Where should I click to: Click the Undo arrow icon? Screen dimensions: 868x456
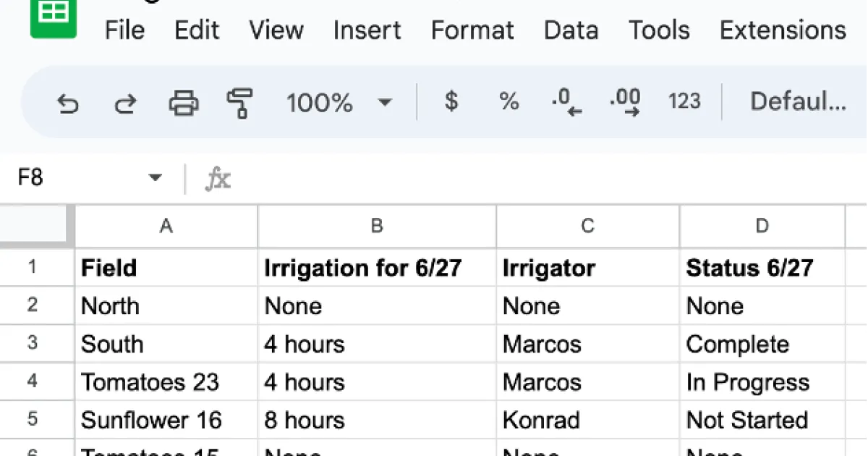coord(67,102)
